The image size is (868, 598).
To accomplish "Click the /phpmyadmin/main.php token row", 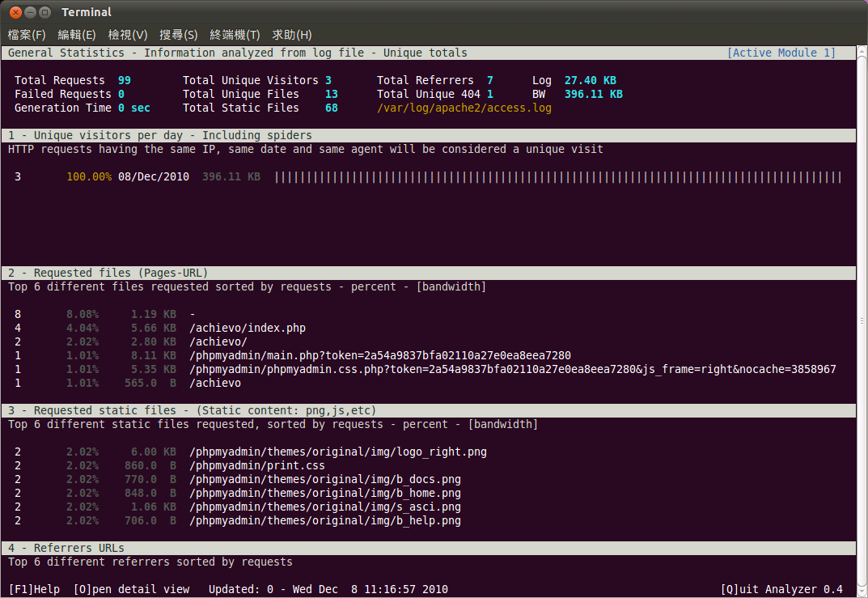I will 429,355.
